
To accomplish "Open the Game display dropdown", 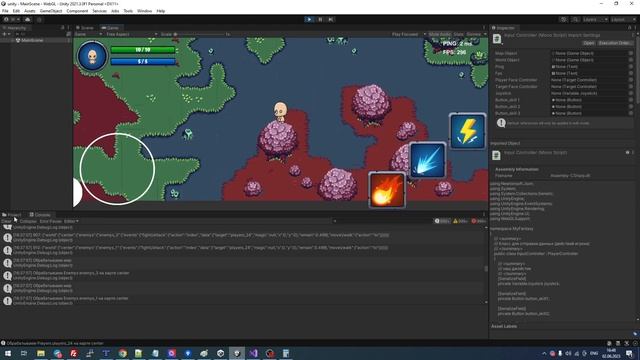I will [x=88, y=34].
